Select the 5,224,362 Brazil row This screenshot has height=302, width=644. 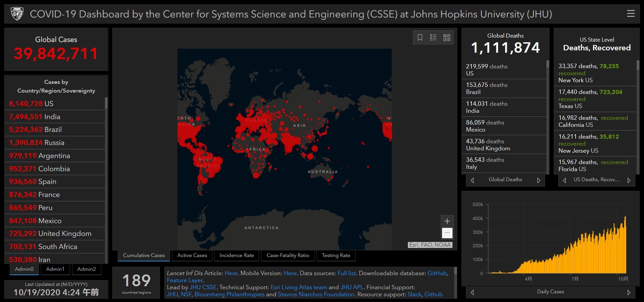tap(55, 130)
